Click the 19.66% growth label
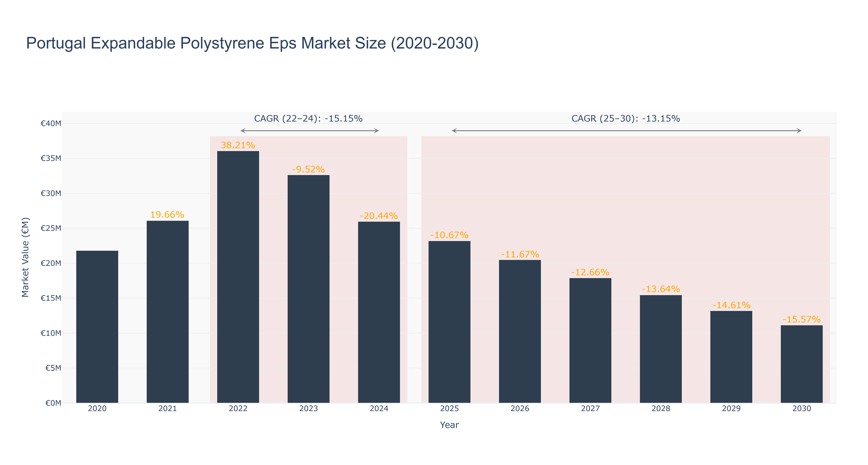This screenshot has width=868, height=465. coord(167,215)
